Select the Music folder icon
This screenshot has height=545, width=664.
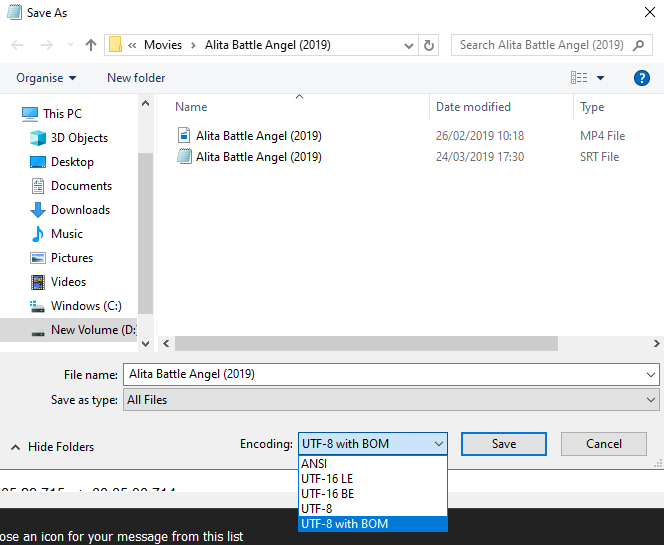tap(38, 234)
